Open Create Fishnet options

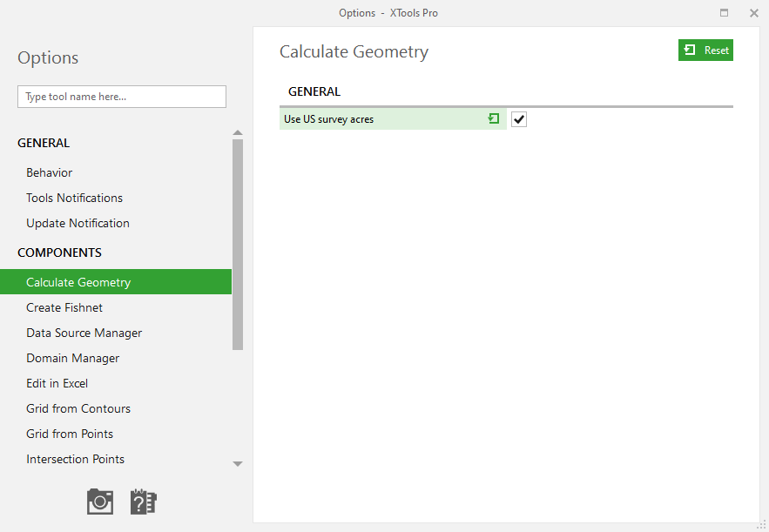[64, 307]
